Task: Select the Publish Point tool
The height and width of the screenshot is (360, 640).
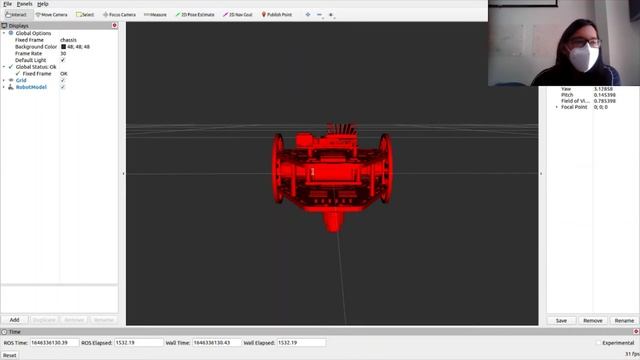Action: click(277, 15)
